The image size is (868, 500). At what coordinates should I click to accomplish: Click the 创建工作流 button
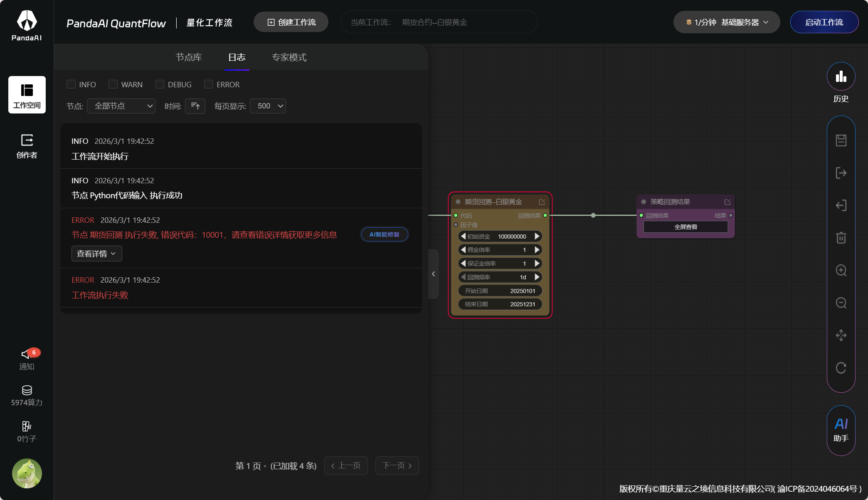tap(291, 22)
